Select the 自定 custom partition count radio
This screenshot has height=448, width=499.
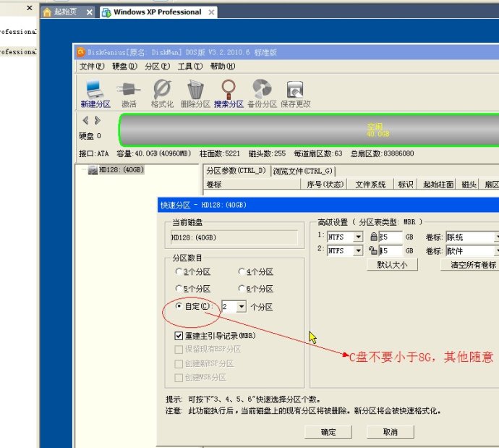click(x=179, y=306)
